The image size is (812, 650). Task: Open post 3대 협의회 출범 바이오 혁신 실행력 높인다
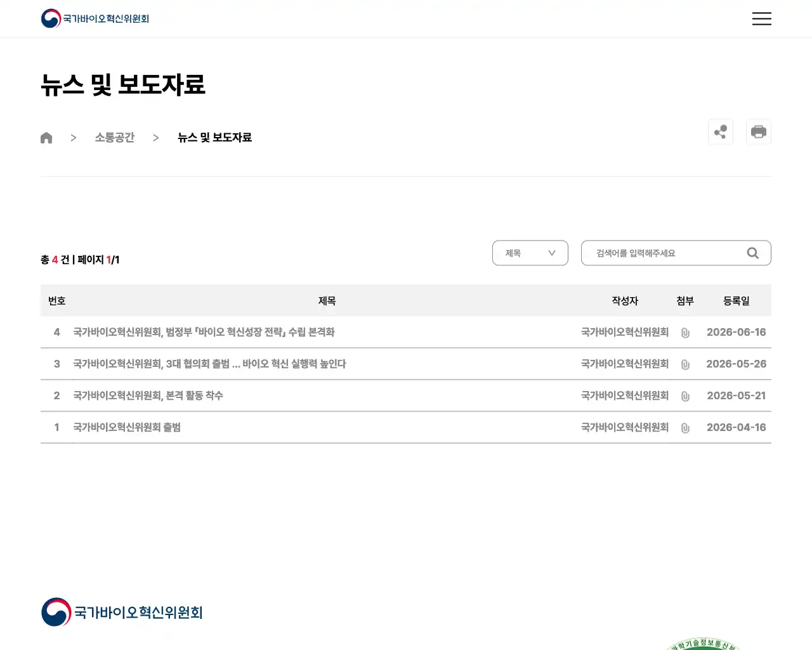tap(209, 364)
